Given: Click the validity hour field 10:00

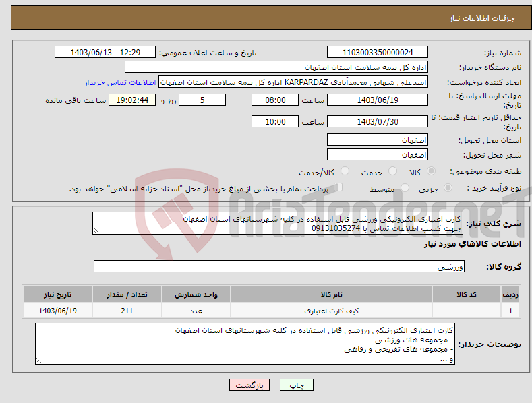Looking at the screenshot, I should (x=275, y=121).
